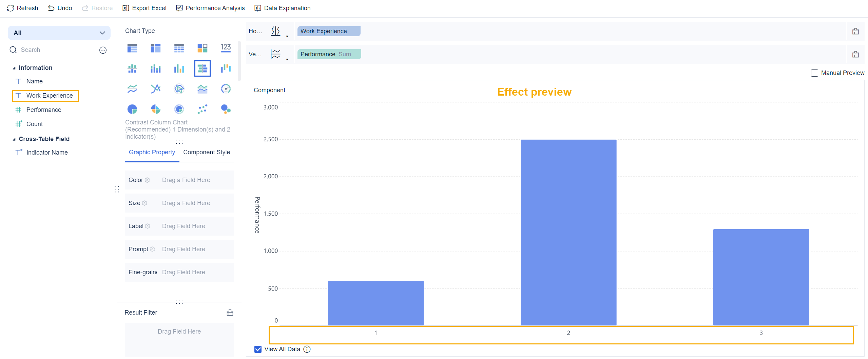The width and height of the screenshot is (868, 359).
Task: Select the gauge dashboard chart type
Action: (x=226, y=89)
